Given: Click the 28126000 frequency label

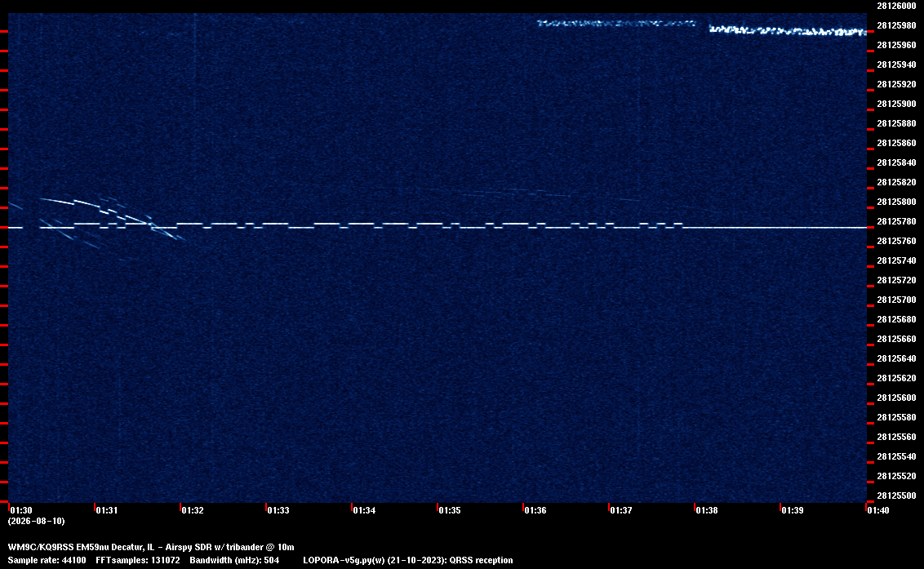Looking at the screenshot, I should point(896,6).
